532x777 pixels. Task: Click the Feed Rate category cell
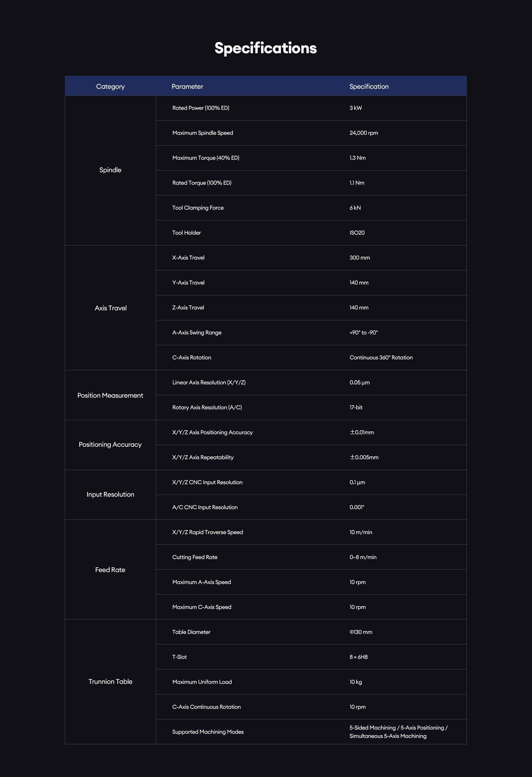click(110, 570)
